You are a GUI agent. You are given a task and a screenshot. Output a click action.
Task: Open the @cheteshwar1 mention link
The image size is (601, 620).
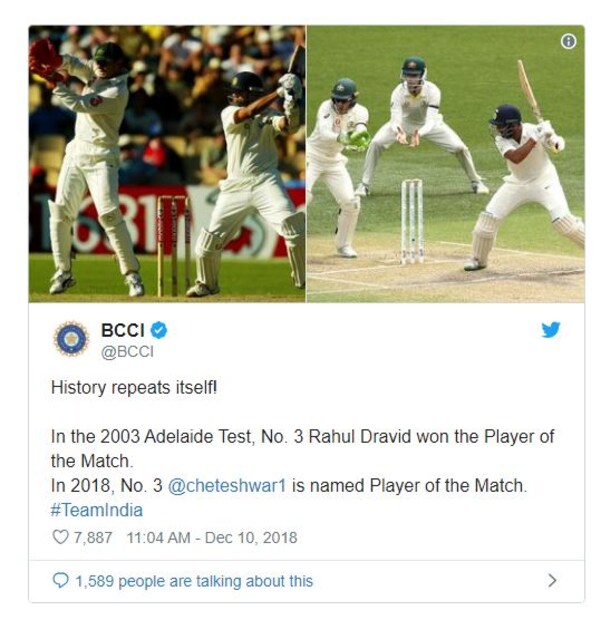point(227,486)
